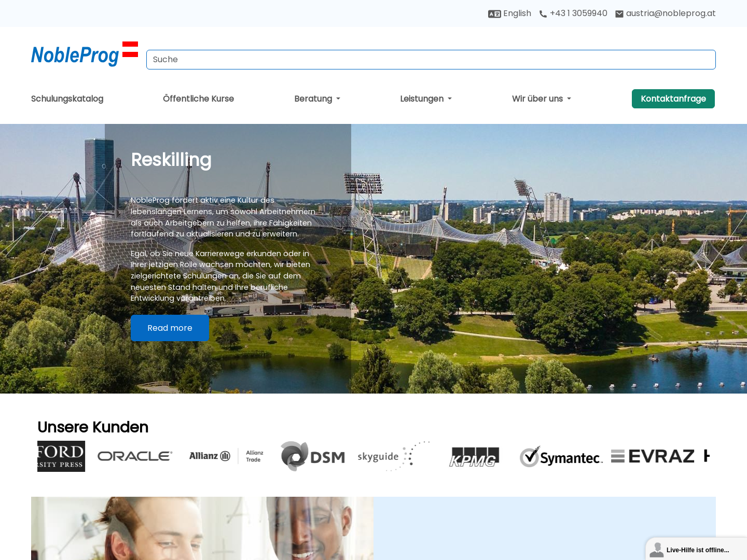Image resolution: width=747 pixels, height=560 pixels.
Task: Click the language translate icon
Action: pyautogui.click(x=494, y=14)
